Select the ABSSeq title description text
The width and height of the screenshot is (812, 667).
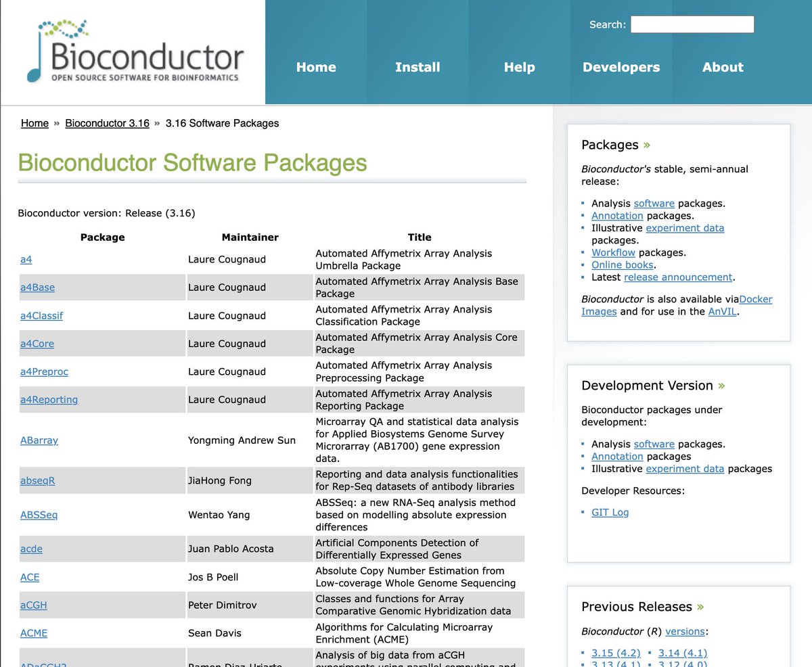click(415, 515)
